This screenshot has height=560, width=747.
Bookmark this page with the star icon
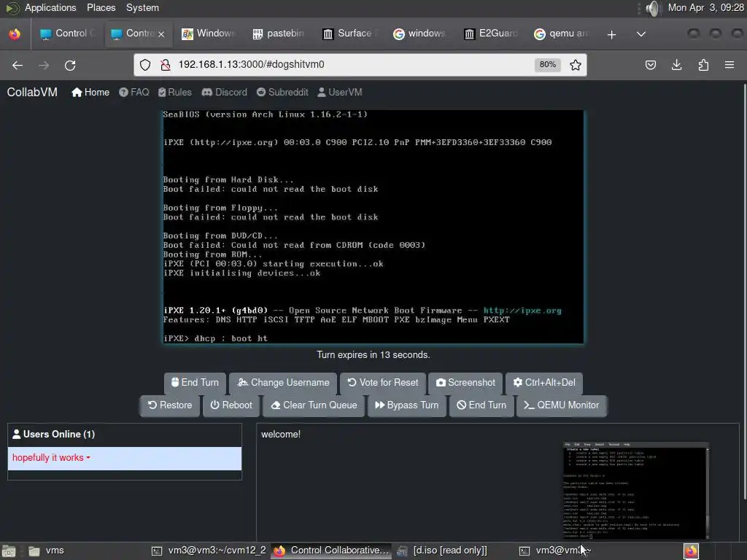point(576,65)
